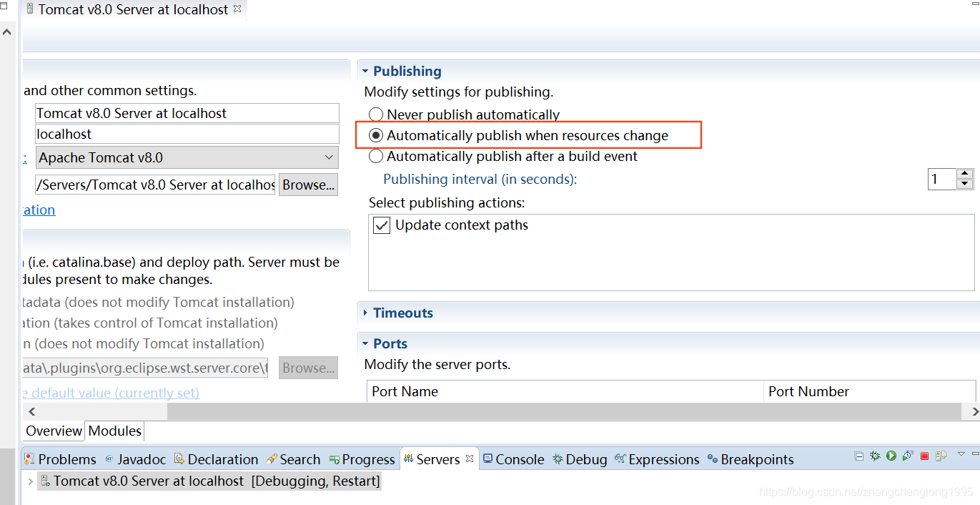Click the editor tab's server icon
This screenshot has width=980, height=505.
click(30, 9)
